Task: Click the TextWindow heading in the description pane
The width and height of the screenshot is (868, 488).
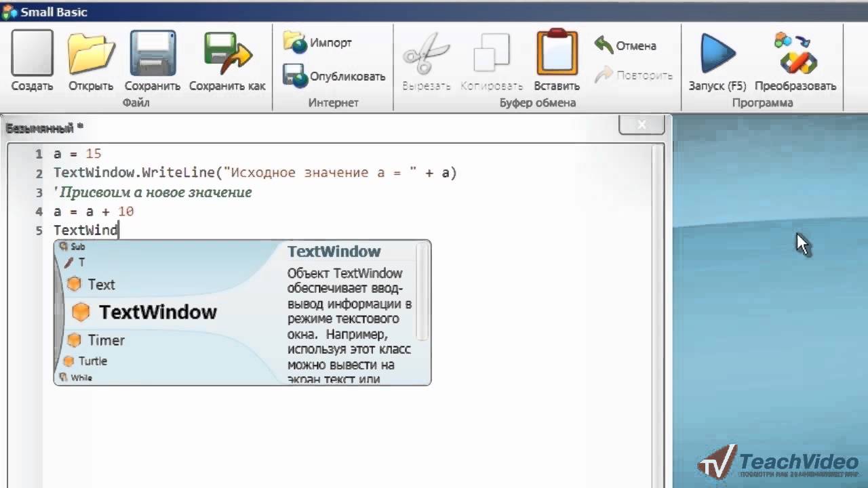Action: pos(334,251)
